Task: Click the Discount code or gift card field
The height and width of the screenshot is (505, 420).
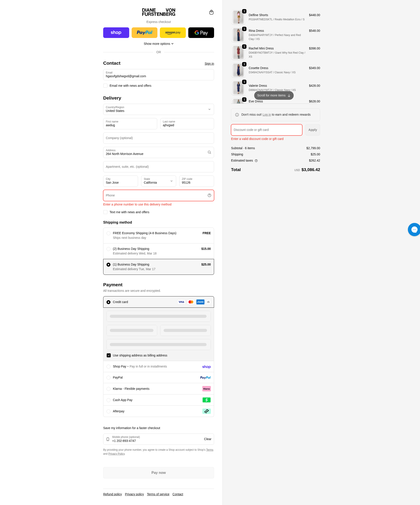Action: [x=267, y=130]
